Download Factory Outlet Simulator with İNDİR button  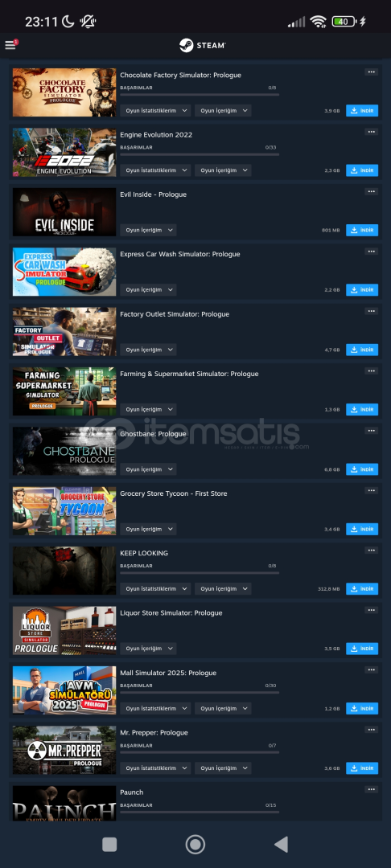362,350
